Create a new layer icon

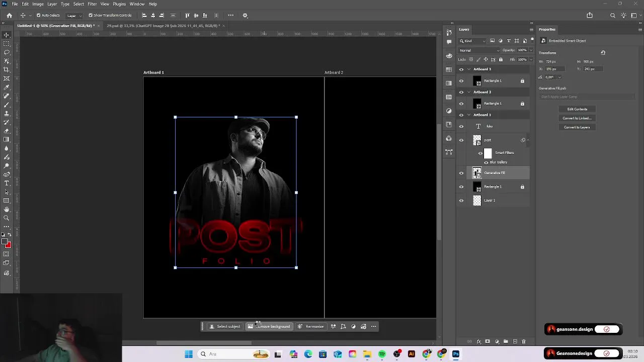(x=515, y=342)
